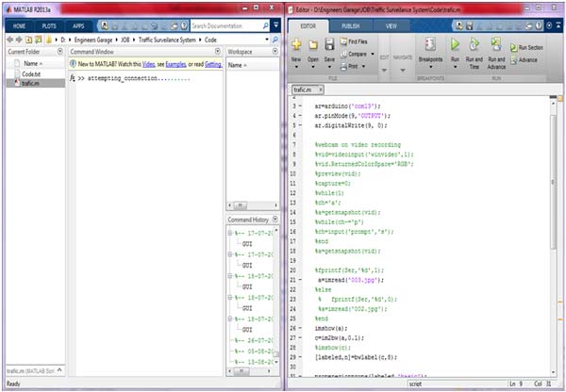Image resolution: width=566 pixels, height=392 pixels.
Task: Click the info icon beside New to MATLAB
Action: coord(73,64)
